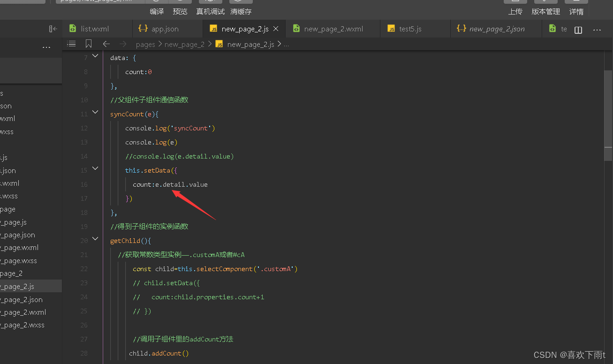Click the 'syncCount(e){' function name
613x364 pixels.
[135, 114]
